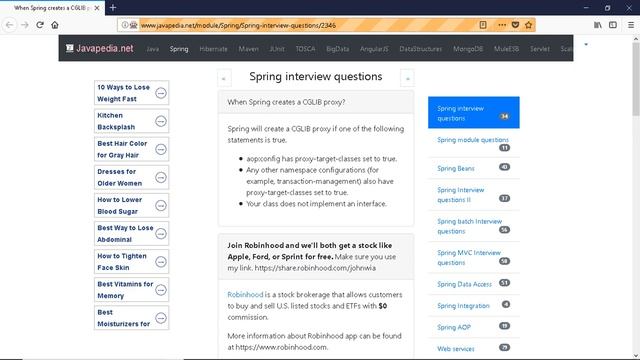Open 'Spring batch Interview questions' category
The width and height of the screenshot is (640, 360).
coord(473,226)
